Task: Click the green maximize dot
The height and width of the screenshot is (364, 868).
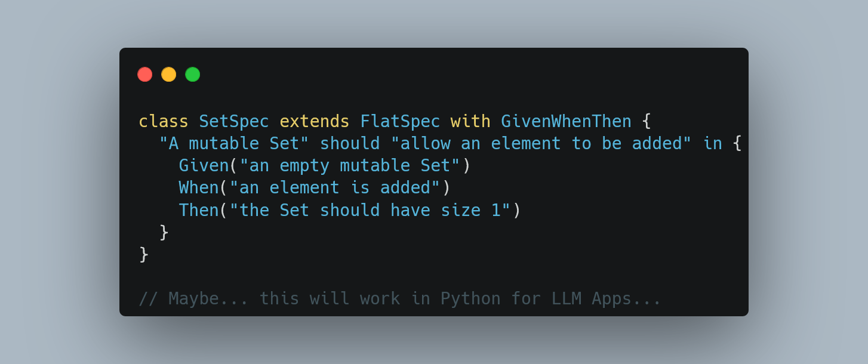Action: click(x=192, y=75)
